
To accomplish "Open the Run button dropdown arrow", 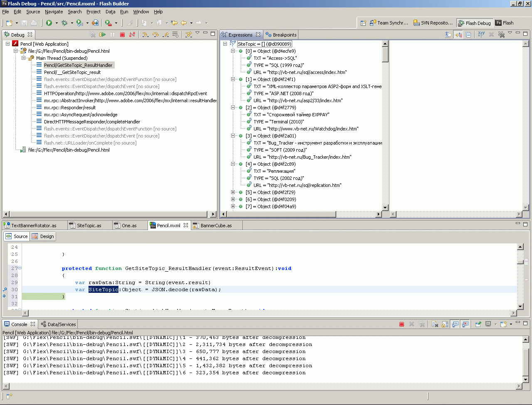I will (57, 23).
